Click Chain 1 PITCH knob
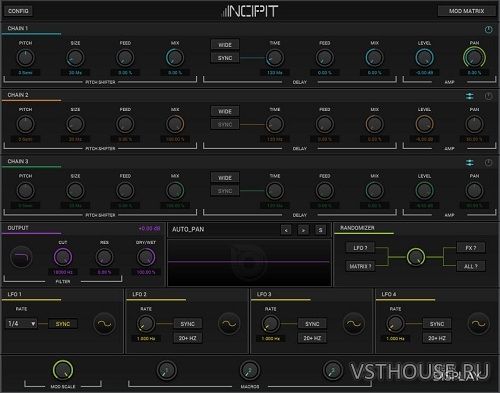Image resolution: width=500 pixels, height=393 pixels. click(25, 58)
